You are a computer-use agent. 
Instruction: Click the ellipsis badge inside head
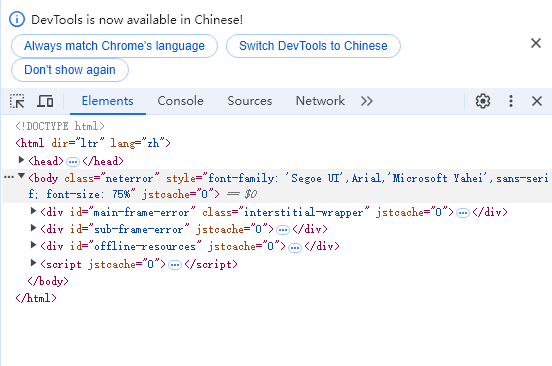[73, 162]
